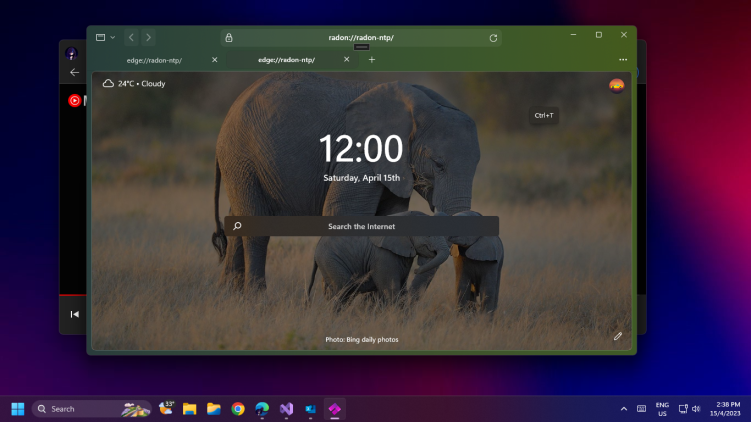Show hidden system tray icons chevron

[x=624, y=409]
